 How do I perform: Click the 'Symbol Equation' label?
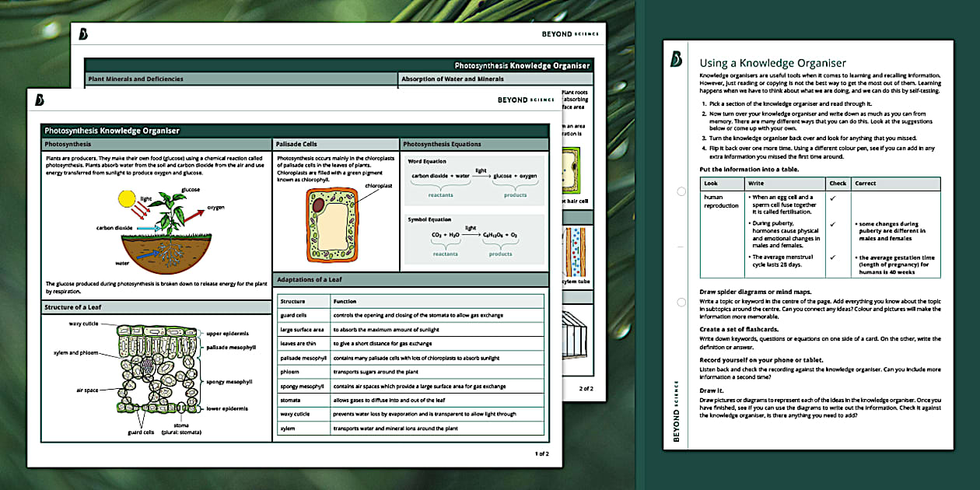tap(429, 219)
